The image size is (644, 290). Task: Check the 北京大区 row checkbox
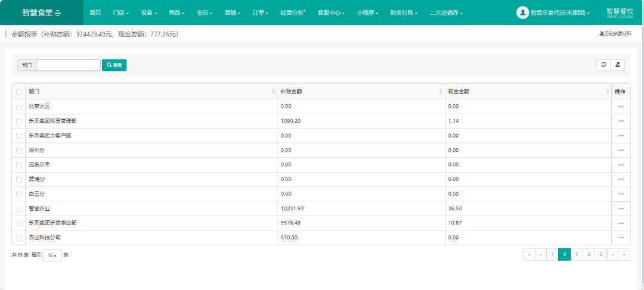point(18,107)
